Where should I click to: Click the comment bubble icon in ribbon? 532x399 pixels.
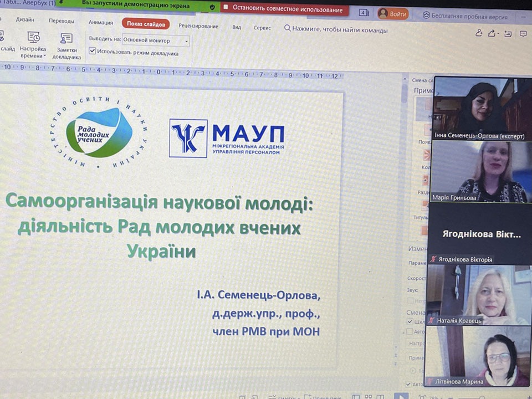coord(523,34)
